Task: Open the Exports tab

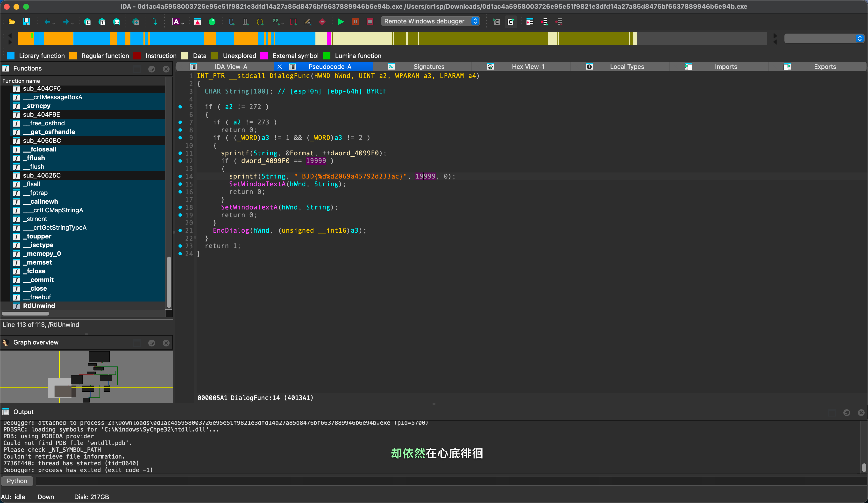Action: (x=825, y=66)
